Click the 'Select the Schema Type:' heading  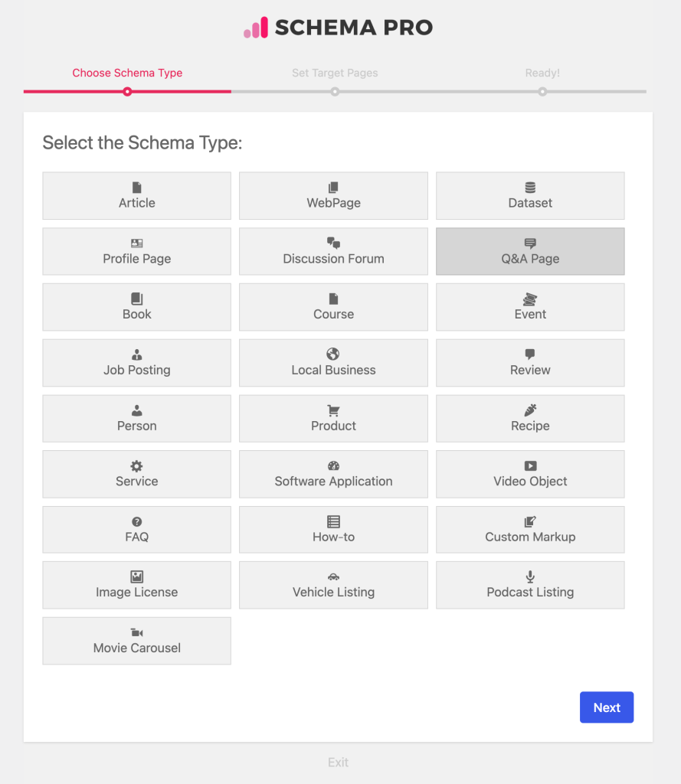tap(142, 143)
